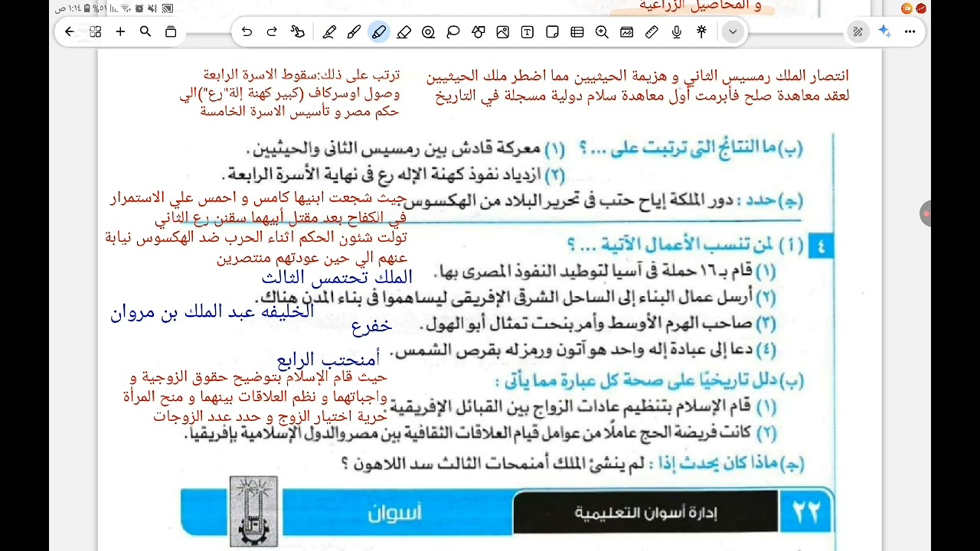Activate the laser pointer tool
Viewport: 980px width, 551px height.
(x=701, y=32)
